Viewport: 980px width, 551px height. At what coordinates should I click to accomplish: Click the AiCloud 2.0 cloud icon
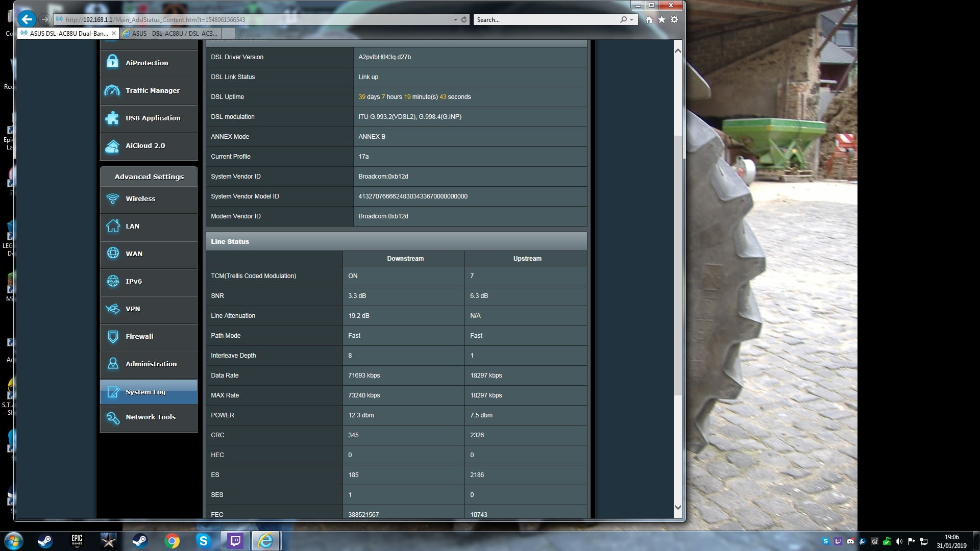coord(112,146)
